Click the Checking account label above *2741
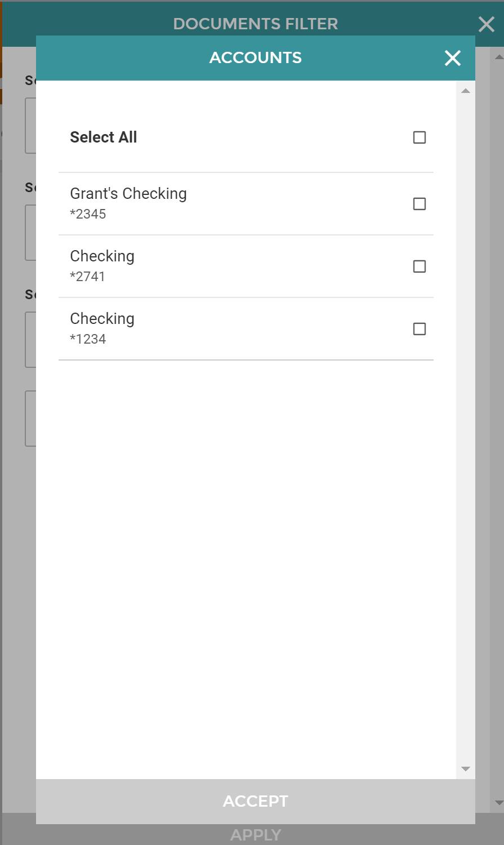This screenshot has height=845, width=504. 102,256
